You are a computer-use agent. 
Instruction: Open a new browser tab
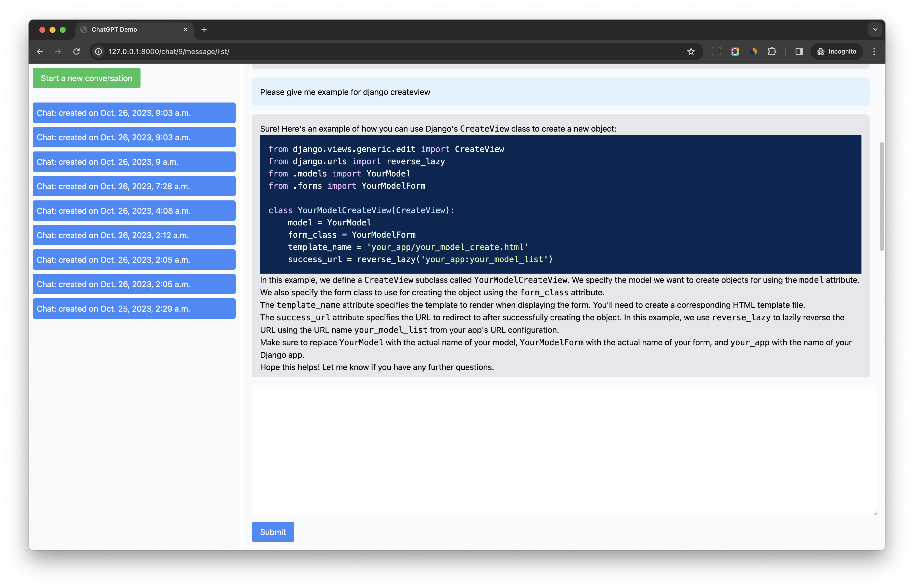(x=204, y=29)
